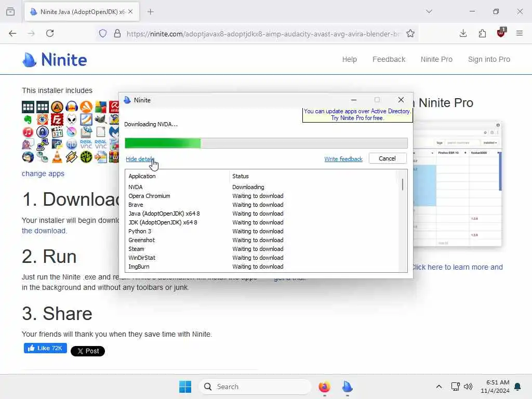532x399 pixels.
Task: Click the WinDirStat green tree icon
Action: tap(86, 157)
